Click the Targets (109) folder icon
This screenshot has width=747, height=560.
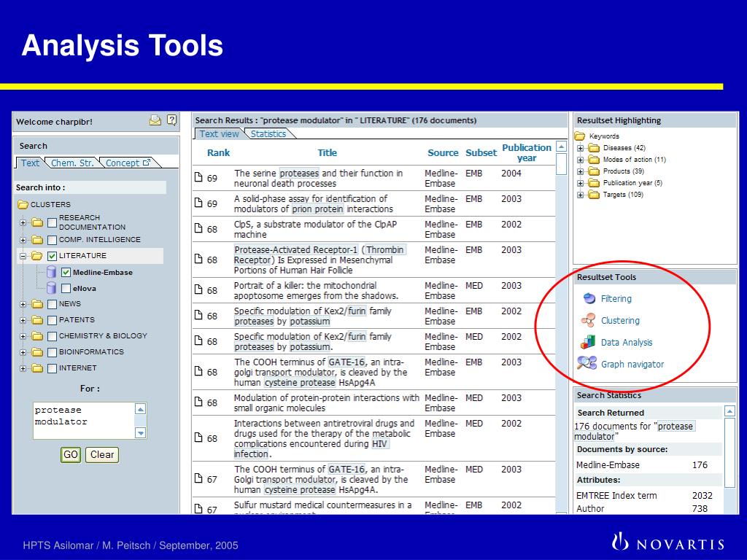(594, 194)
